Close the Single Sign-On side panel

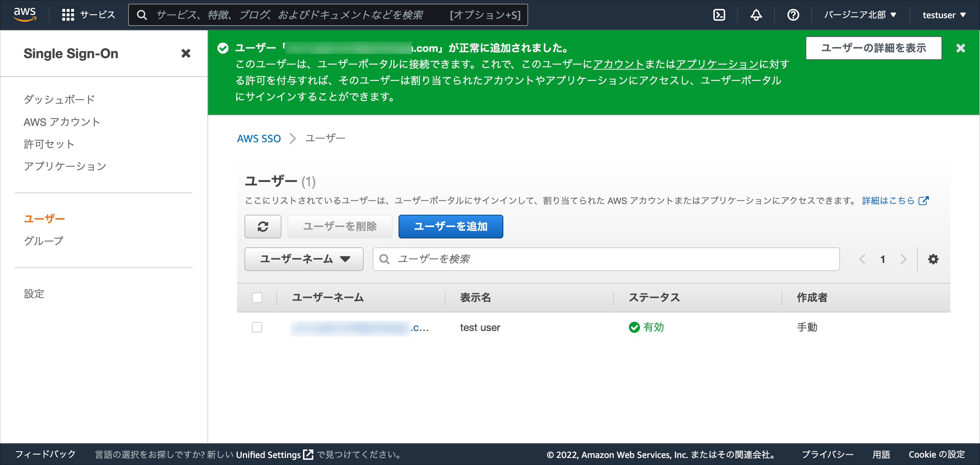point(186,53)
